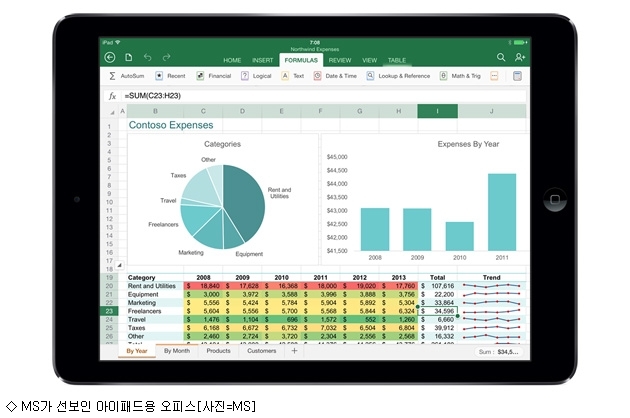Click the Travel 696 cell under 2010
Image resolution: width=630 pixels, height=418 pixels.
tap(281, 320)
